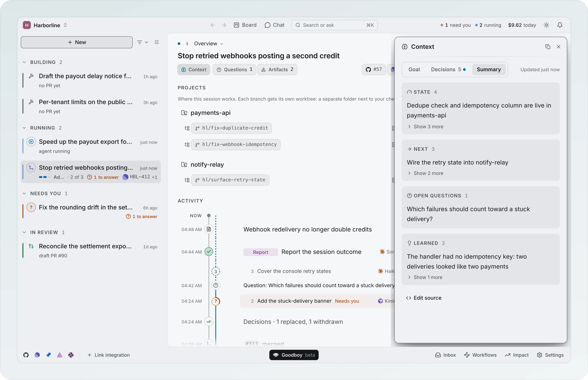Open the Slack integration icon in footer

(71, 355)
